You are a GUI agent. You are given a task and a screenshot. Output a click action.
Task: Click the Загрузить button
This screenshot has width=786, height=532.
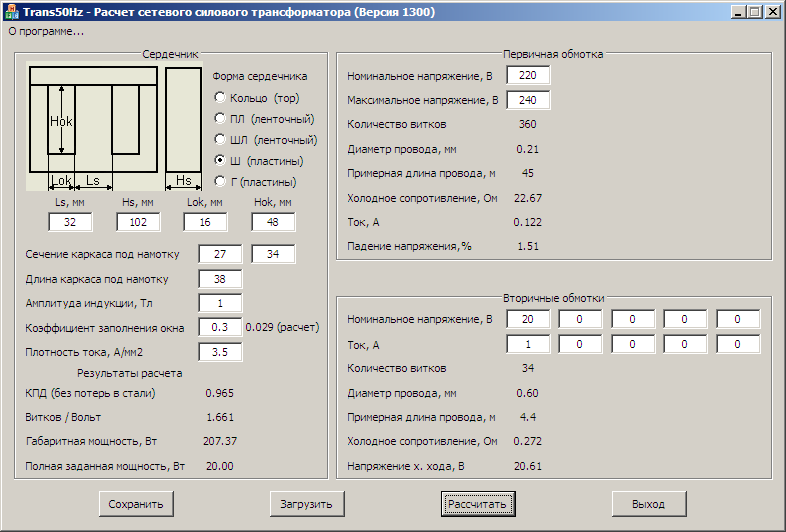click(x=307, y=504)
